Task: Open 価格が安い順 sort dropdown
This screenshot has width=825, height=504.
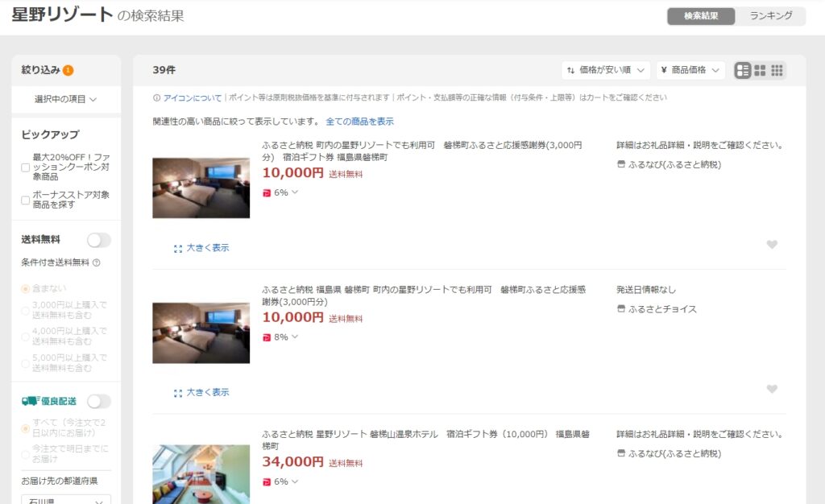Action: click(606, 70)
